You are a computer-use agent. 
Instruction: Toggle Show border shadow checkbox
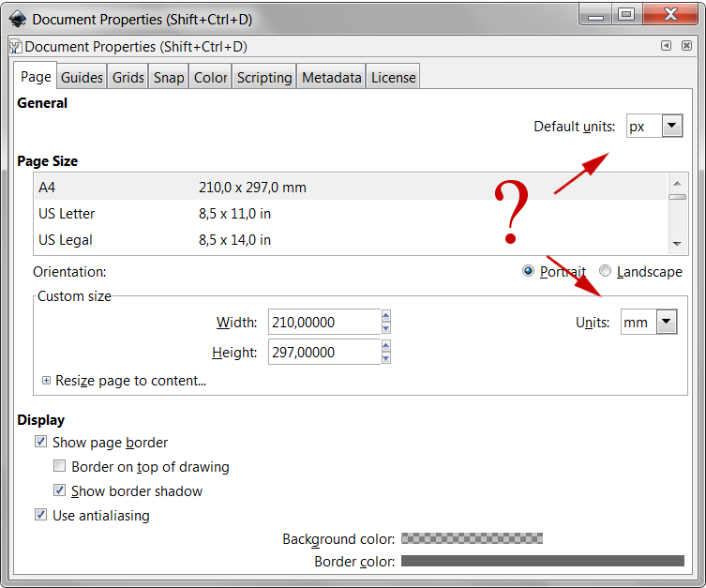pyautogui.click(x=60, y=491)
